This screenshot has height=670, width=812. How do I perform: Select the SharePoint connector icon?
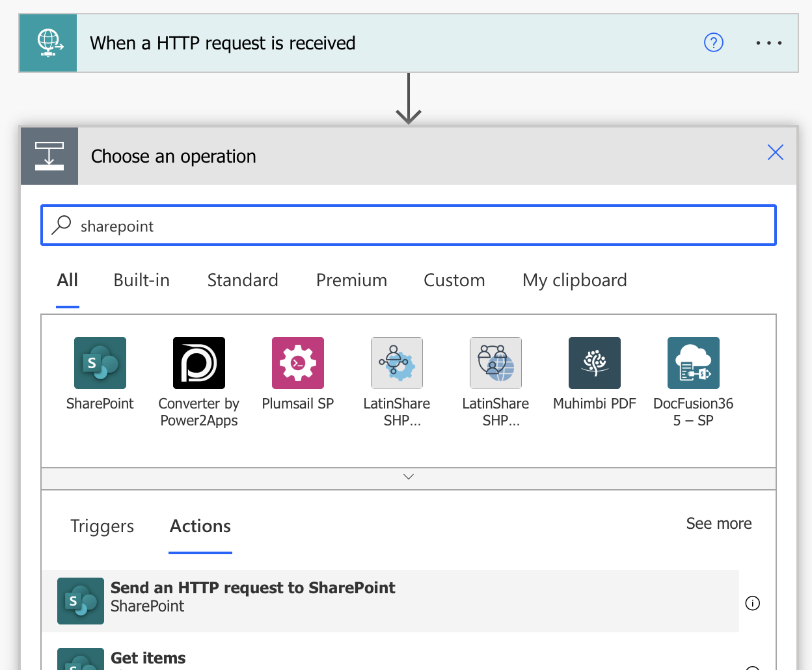click(100, 363)
